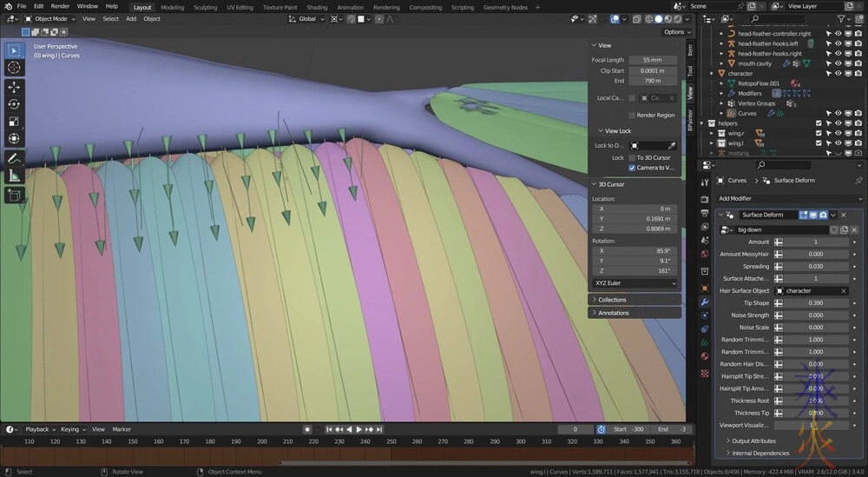Viewport: 868px width, 477px height.
Task: Choose the Scale tool
Action: click(x=14, y=122)
